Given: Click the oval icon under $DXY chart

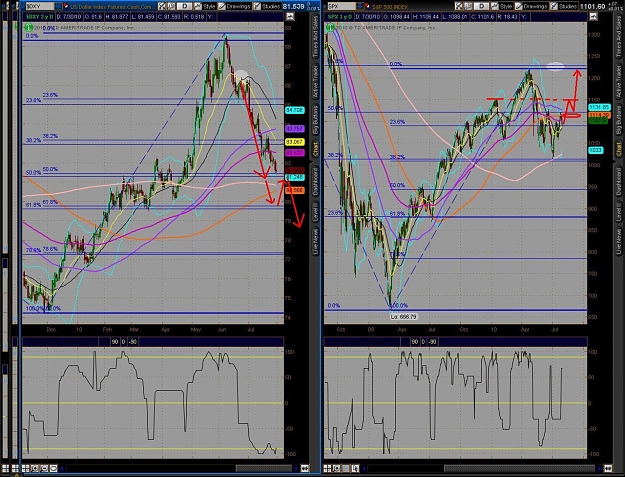Looking at the screenshot, I should tap(53, 468).
